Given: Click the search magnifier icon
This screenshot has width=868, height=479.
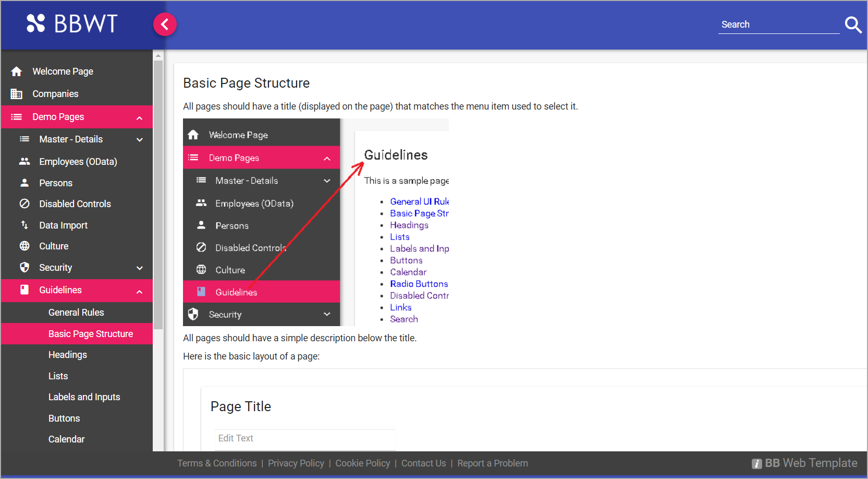Looking at the screenshot, I should (853, 25).
